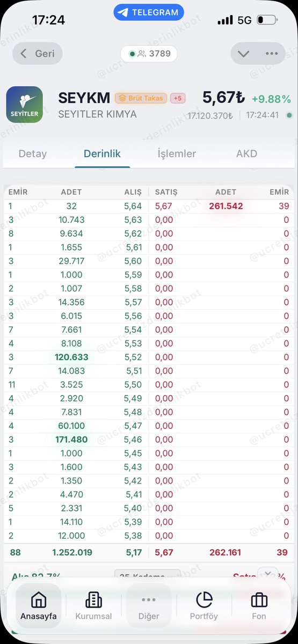
Task: Select the 5,64 best bid price
Action: (x=133, y=206)
